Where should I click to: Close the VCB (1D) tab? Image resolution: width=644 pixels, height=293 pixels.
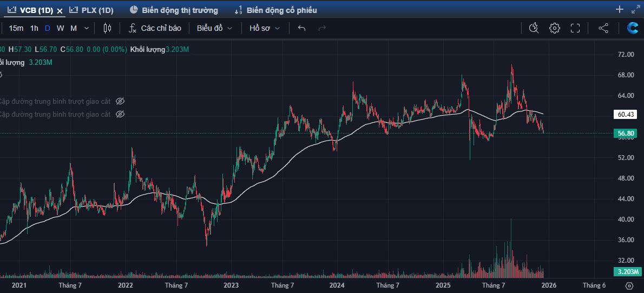(x=60, y=11)
